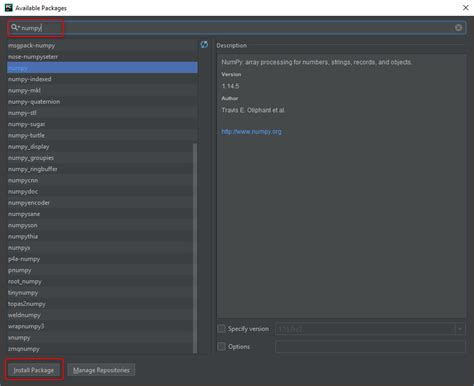Open the version dropdown list
Screen dimensions: 474x386
point(460,329)
